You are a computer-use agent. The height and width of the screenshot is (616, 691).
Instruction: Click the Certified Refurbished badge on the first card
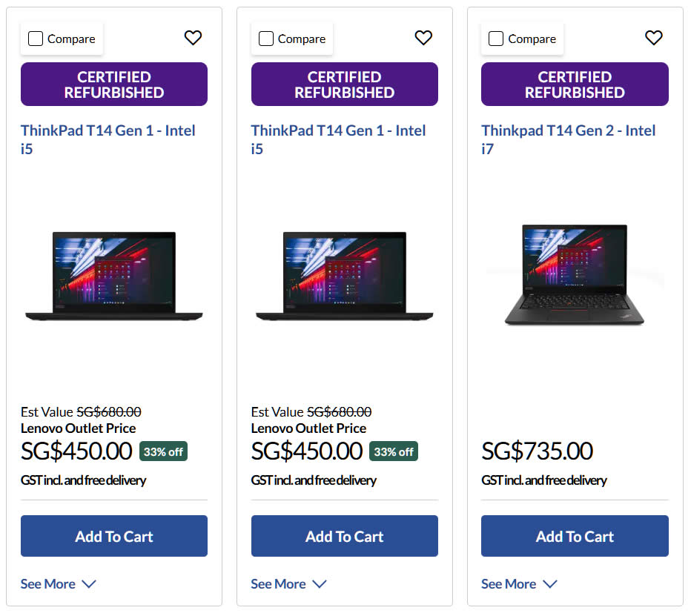(114, 85)
